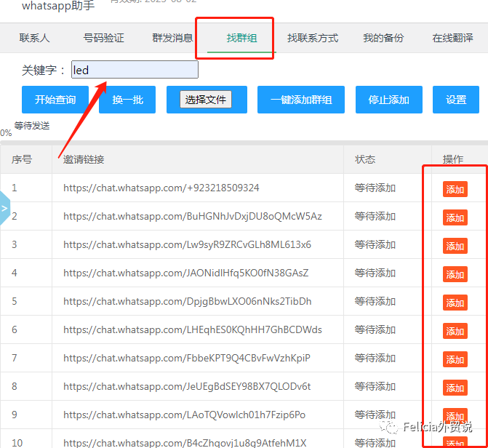Click 等待添加 status in row 5
488x448 pixels.
[x=375, y=301]
